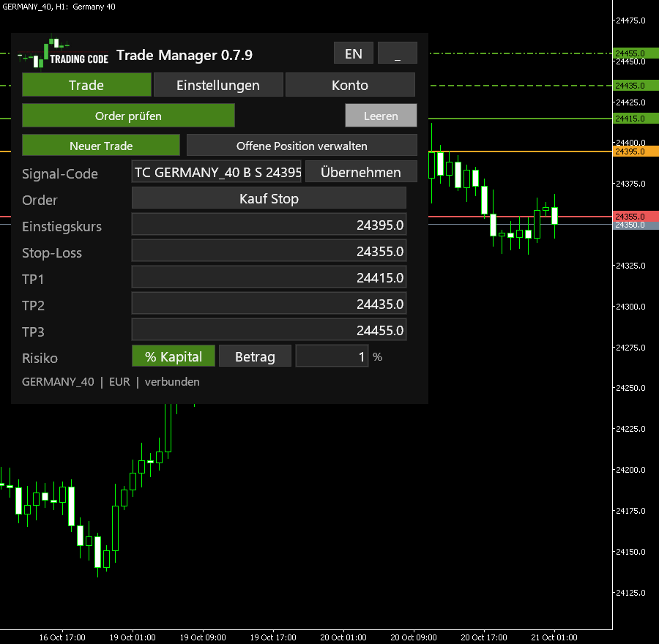Apply signal code with Übernehmen
659x644 pixels.
coord(361,171)
